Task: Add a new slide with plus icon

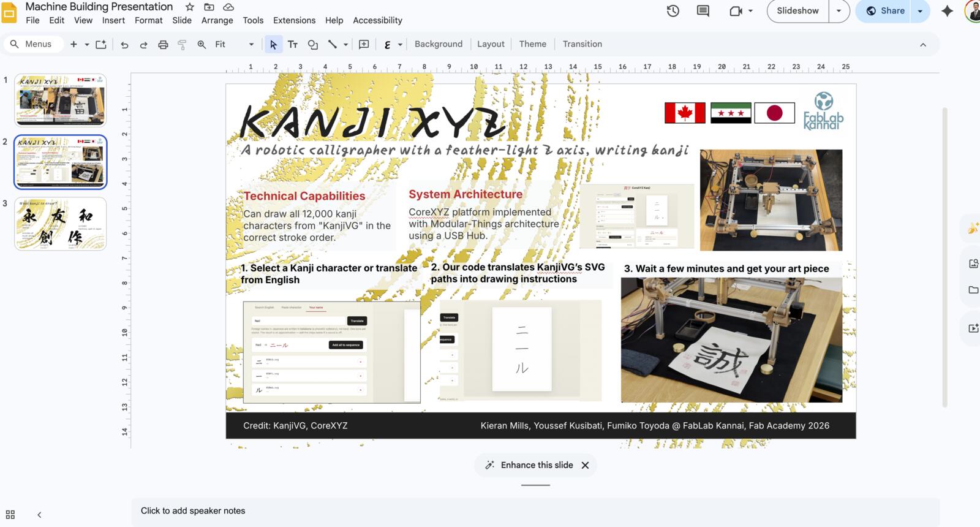Action: pos(73,44)
